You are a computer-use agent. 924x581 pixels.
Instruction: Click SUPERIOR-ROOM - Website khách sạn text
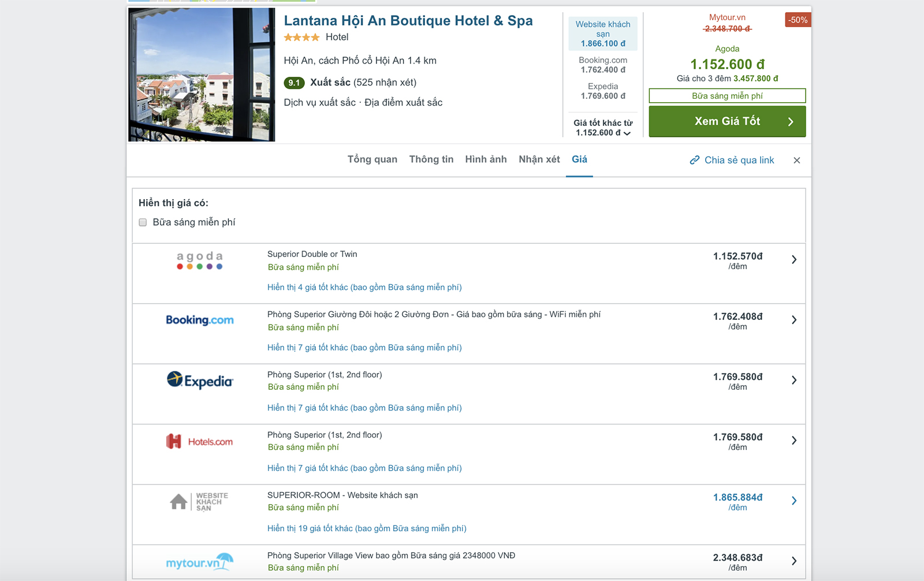click(x=342, y=496)
